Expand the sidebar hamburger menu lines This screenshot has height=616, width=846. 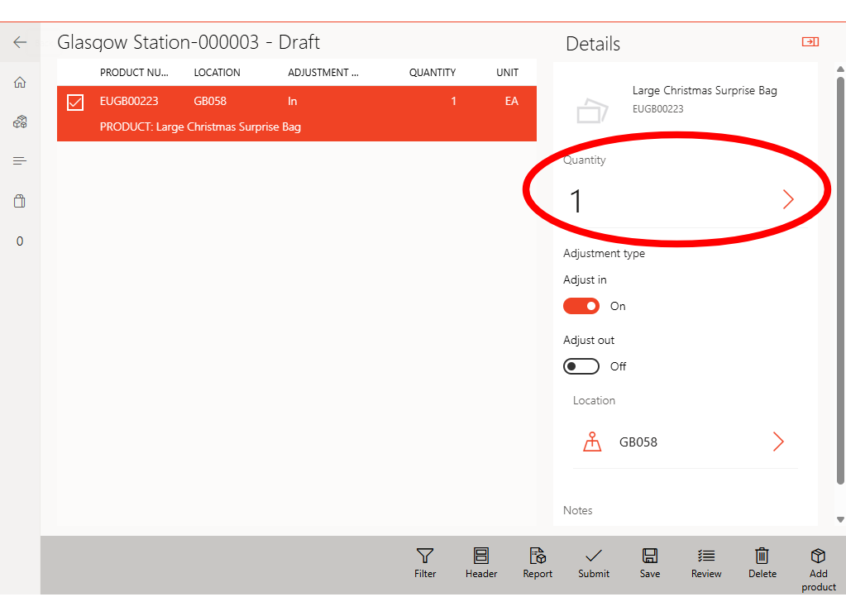click(x=20, y=160)
